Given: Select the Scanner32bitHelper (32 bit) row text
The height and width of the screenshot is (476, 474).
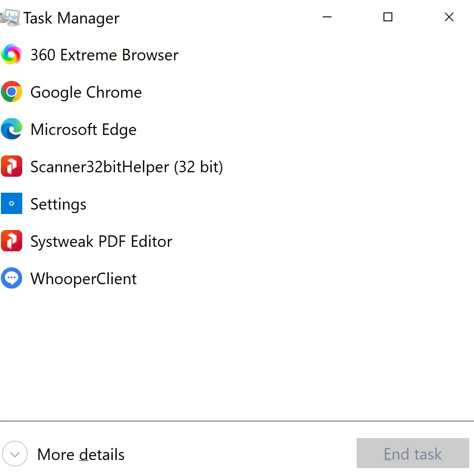Looking at the screenshot, I should pos(127,167).
